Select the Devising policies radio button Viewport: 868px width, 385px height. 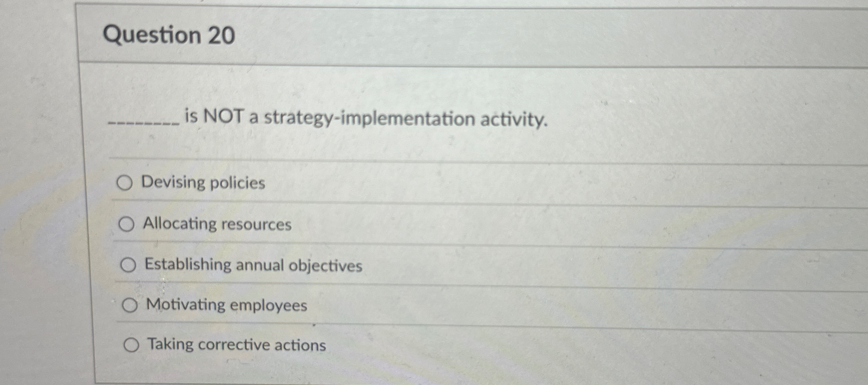(x=125, y=183)
